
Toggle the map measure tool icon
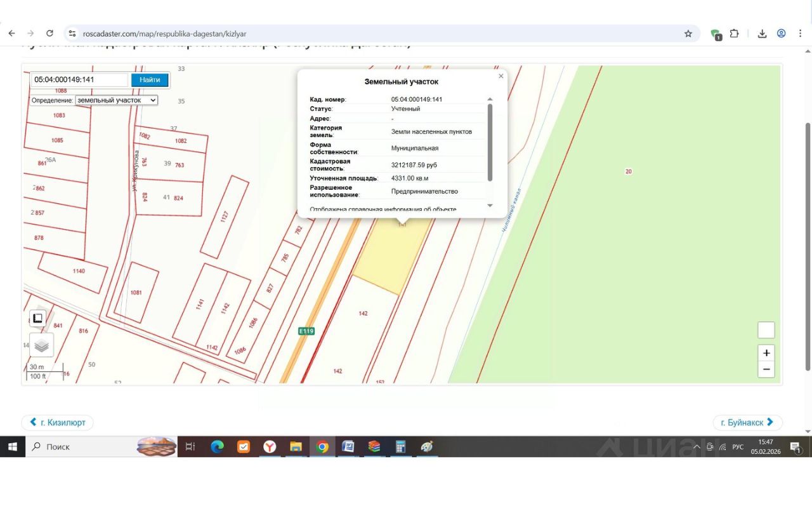pos(38,319)
